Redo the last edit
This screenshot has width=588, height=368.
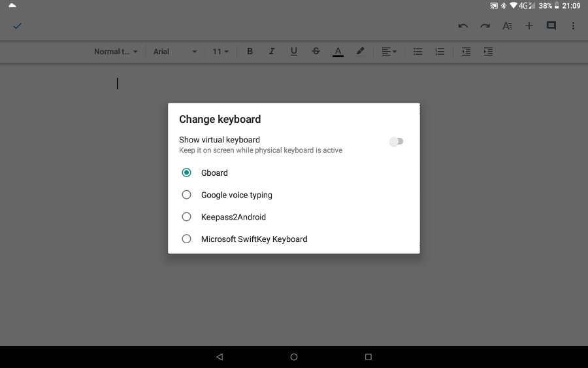(485, 26)
